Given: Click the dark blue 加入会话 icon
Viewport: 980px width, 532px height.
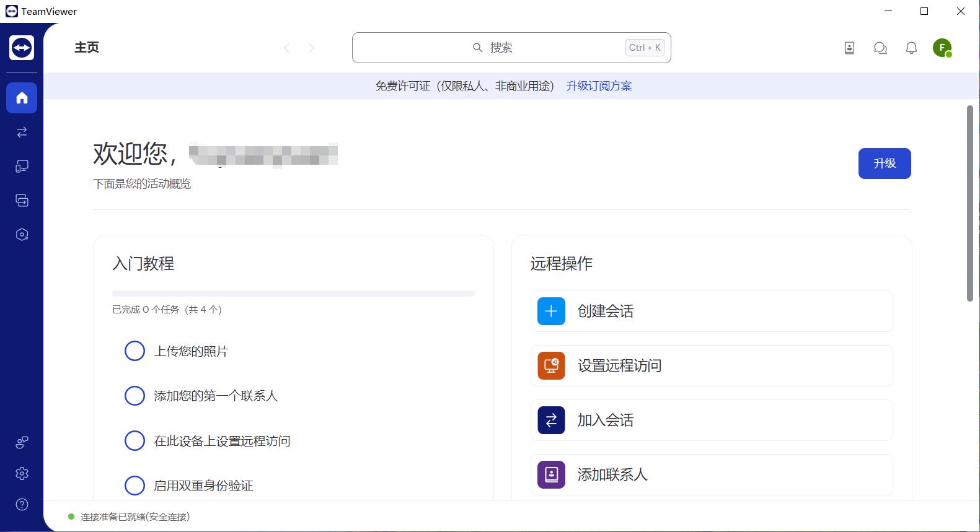Looking at the screenshot, I should 551,420.
